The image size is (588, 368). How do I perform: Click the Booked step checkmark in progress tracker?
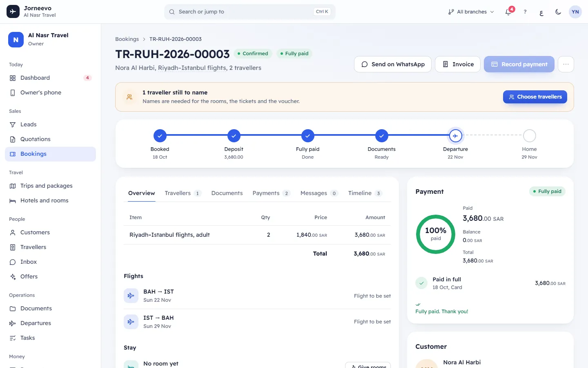(160, 136)
